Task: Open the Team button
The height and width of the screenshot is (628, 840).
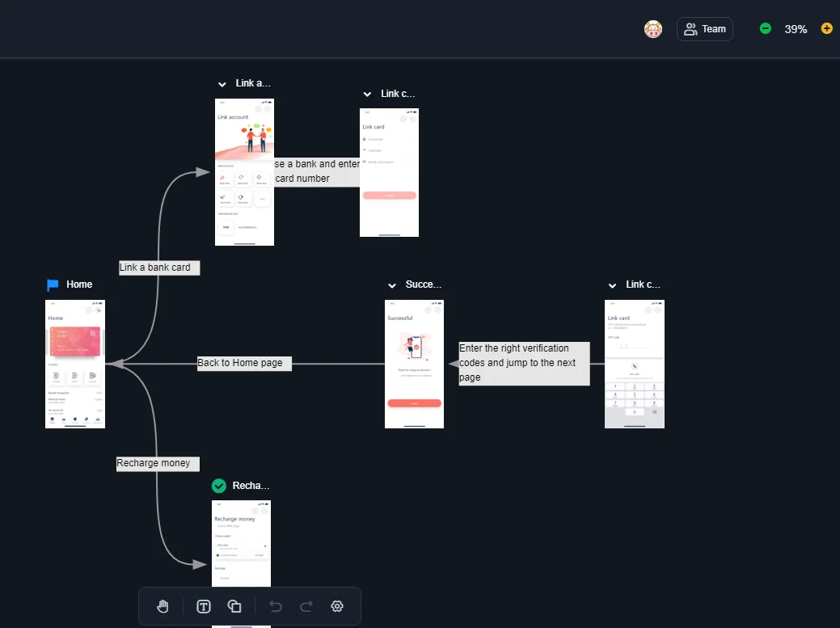Action: coord(705,29)
